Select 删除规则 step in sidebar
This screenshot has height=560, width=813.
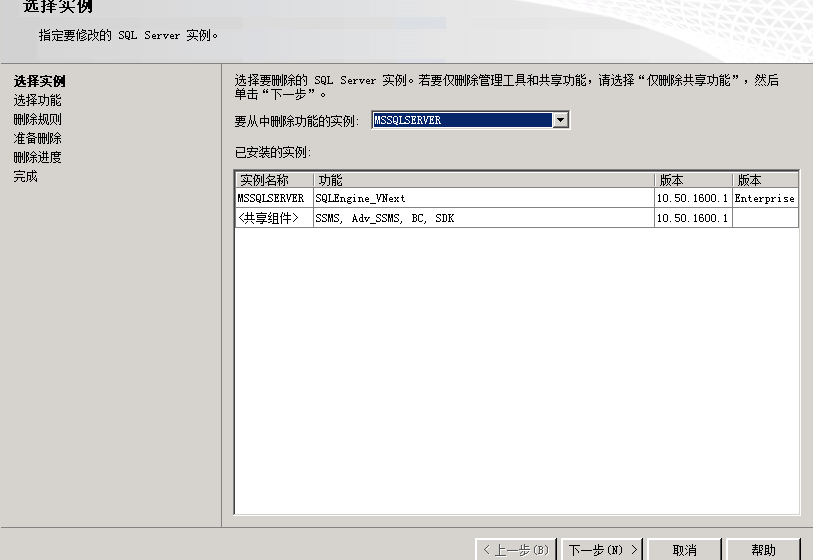37,119
